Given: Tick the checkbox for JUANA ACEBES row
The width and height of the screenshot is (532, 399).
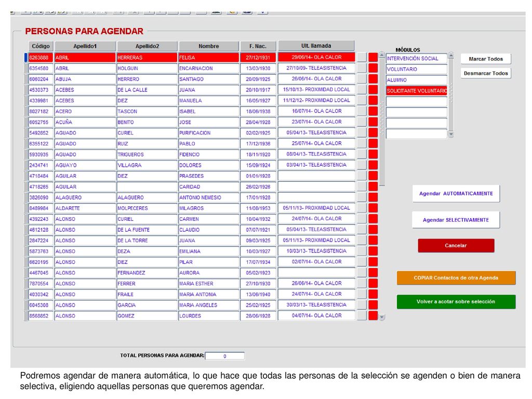Looking at the screenshot, I should point(362,89).
